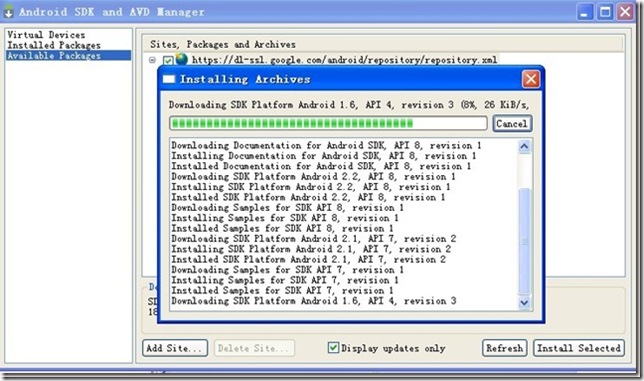This screenshot has height=381, width=644.
Task: Click the Installing Archives dialog title icon
Action: tap(169, 79)
